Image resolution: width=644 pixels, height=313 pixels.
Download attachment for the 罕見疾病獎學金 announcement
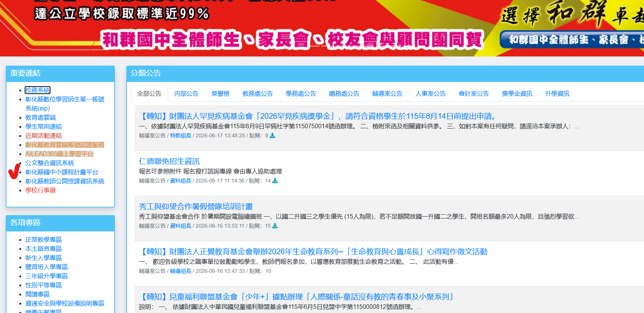click(x=272, y=135)
